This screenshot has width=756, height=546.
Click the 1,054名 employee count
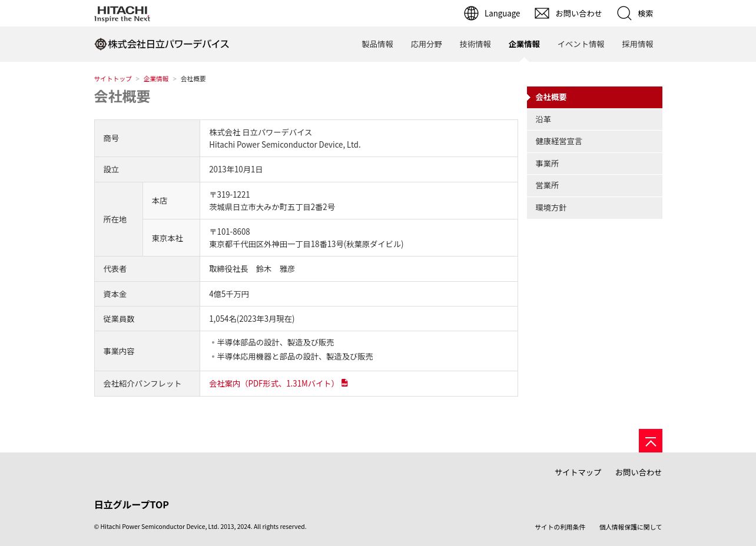(x=252, y=319)
